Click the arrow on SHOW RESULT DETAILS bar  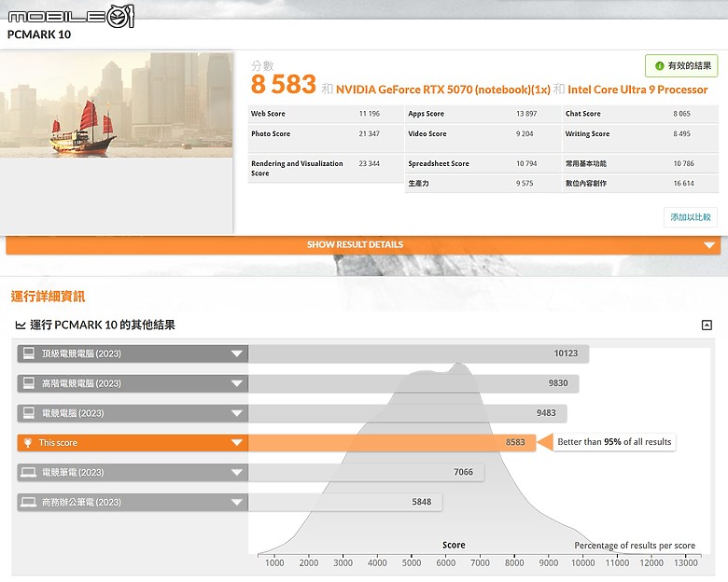pos(709,245)
